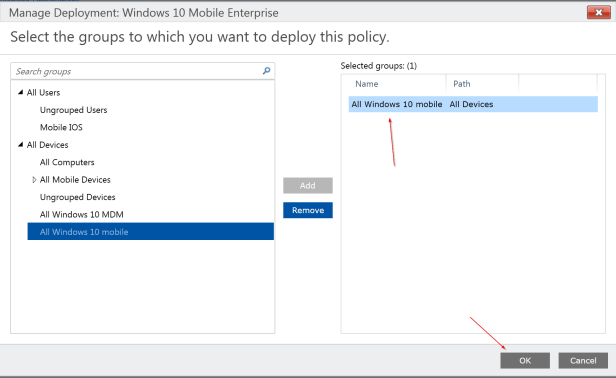This screenshot has width=616, height=378.
Task: Click the Remove button
Action: (x=308, y=210)
